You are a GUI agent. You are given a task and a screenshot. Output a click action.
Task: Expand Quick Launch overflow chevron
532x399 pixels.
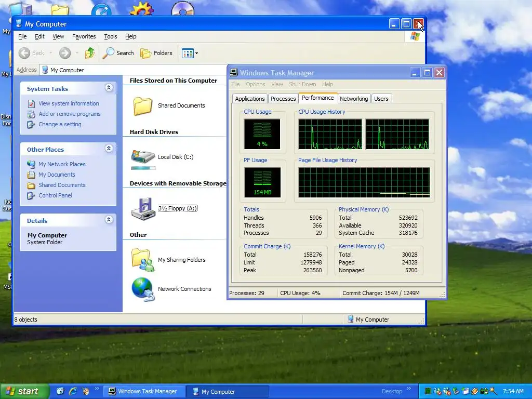(x=97, y=389)
